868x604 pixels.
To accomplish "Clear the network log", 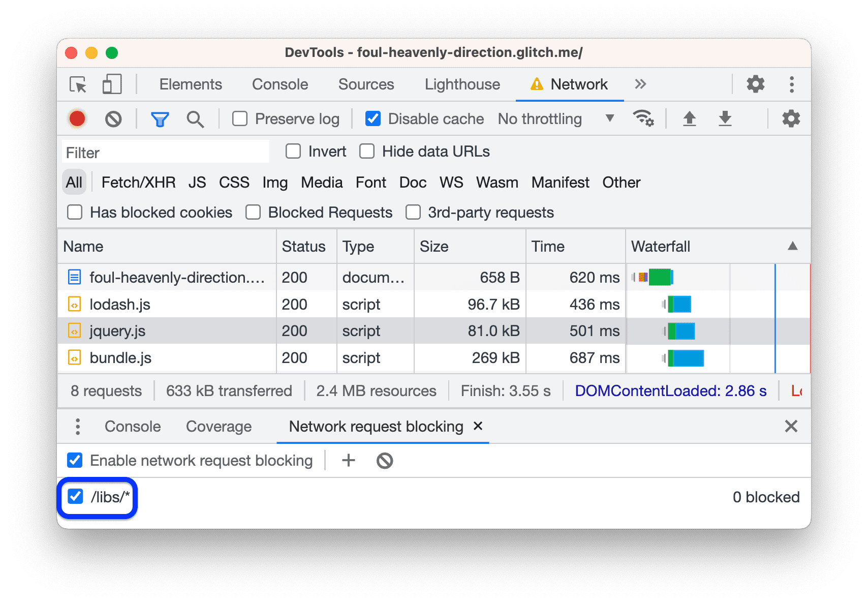I will coord(113,119).
